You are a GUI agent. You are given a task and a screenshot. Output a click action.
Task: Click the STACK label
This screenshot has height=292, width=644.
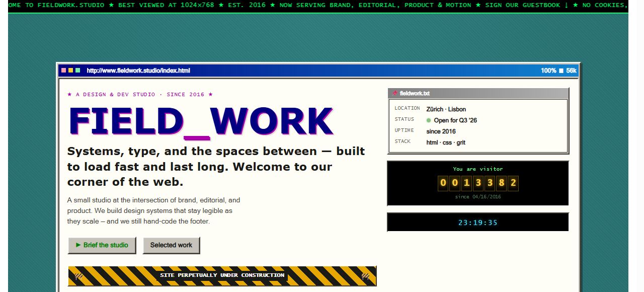click(x=403, y=141)
